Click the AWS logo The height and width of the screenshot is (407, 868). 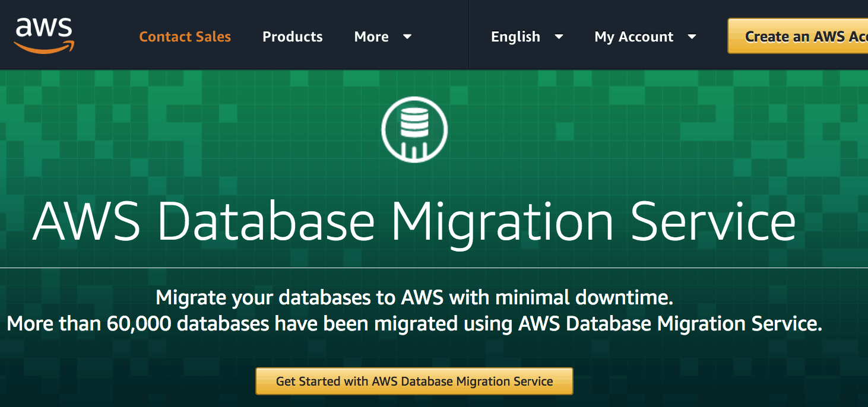(45, 34)
